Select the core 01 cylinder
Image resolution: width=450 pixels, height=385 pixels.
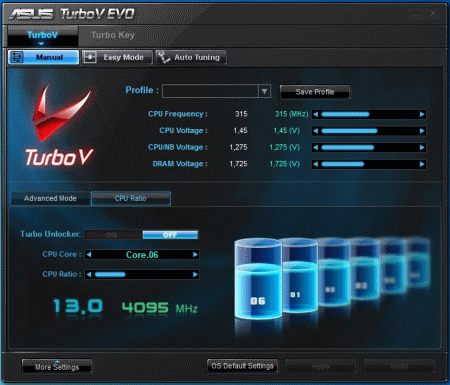(x=299, y=276)
